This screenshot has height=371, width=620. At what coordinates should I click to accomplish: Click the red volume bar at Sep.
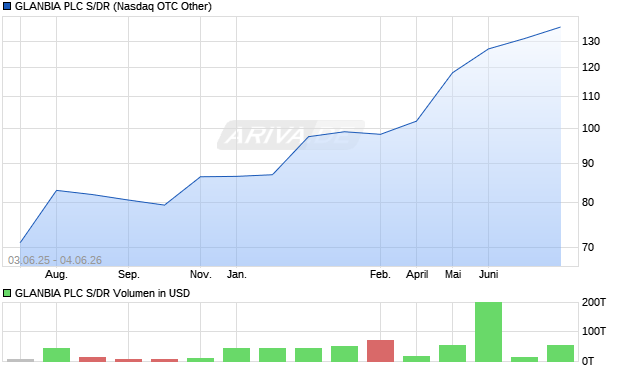pos(129,360)
